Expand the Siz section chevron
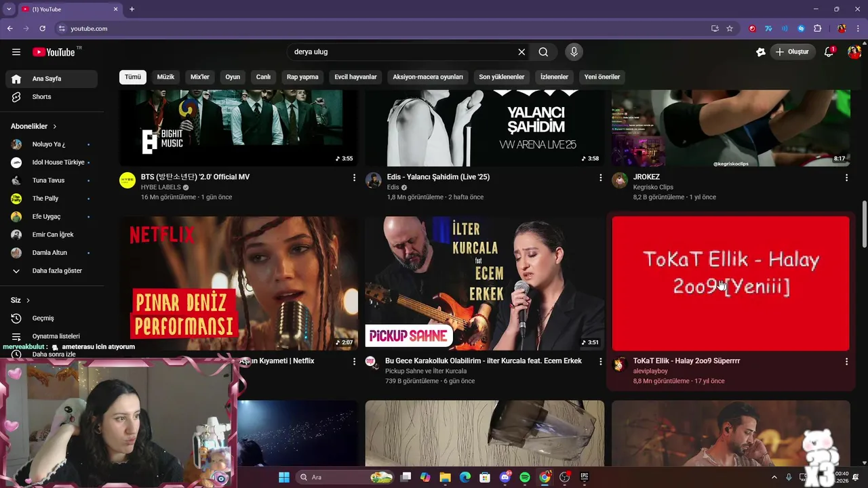This screenshot has height=488, width=868. coord(28,300)
